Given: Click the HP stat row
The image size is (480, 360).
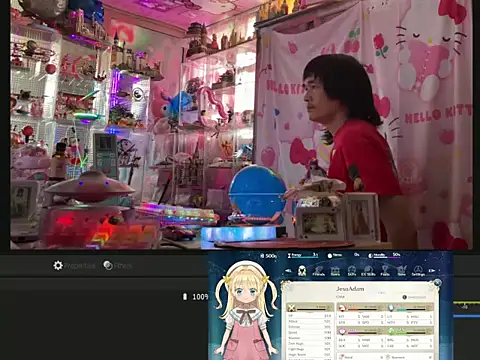Looking at the screenshot, I should [310, 316].
